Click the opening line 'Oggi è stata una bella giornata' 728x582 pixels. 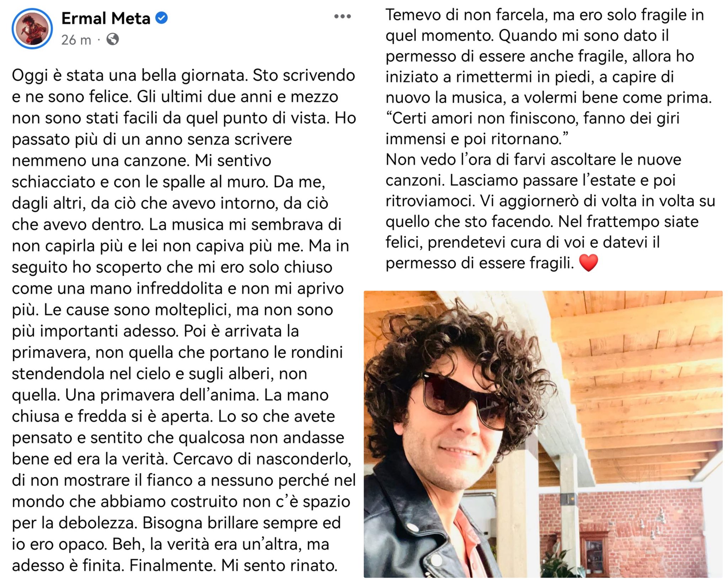(x=130, y=76)
